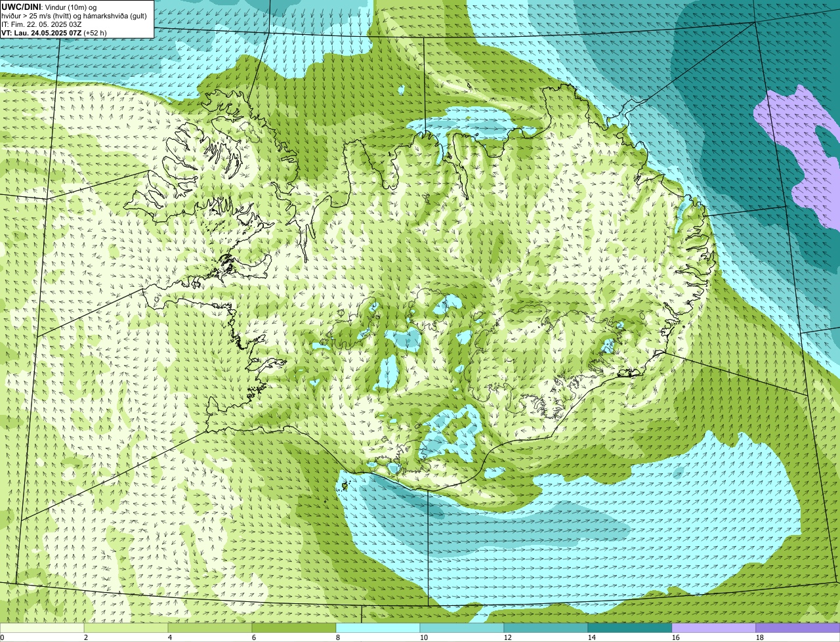Click the 'hviður > 25 m/s (hvítt)' line

pyautogui.click(x=74, y=15)
